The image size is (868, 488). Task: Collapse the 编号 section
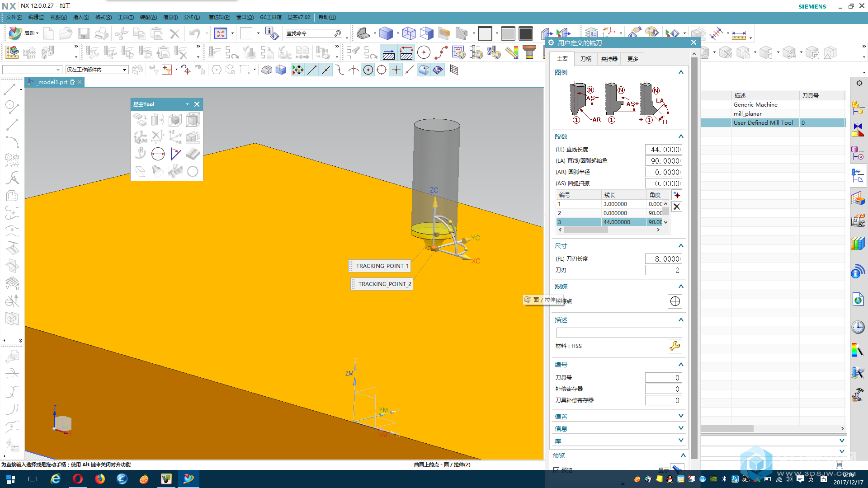(x=681, y=365)
